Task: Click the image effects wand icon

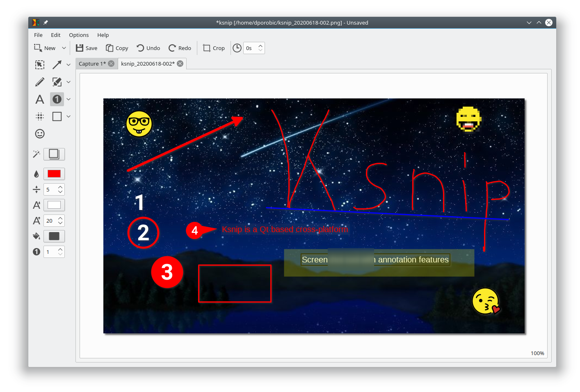Action: click(37, 154)
